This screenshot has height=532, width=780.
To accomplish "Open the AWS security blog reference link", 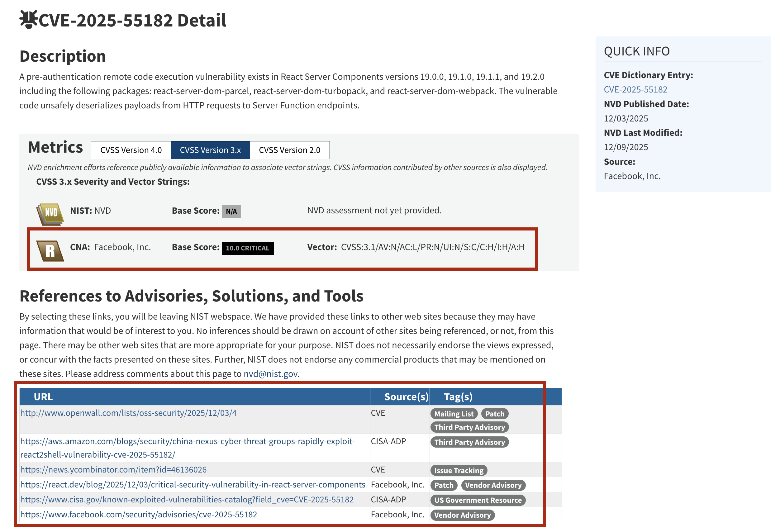I will coord(187,441).
